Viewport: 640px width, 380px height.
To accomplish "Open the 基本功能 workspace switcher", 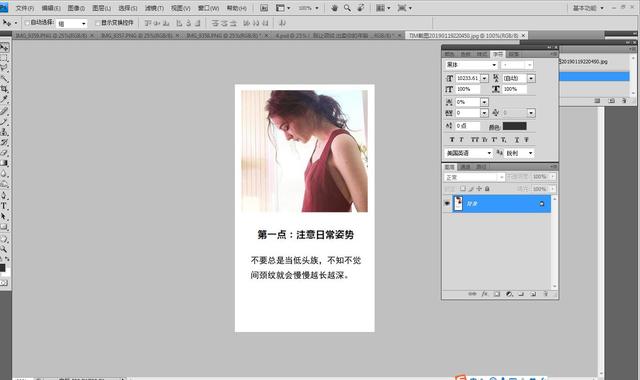I will tap(588, 8).
